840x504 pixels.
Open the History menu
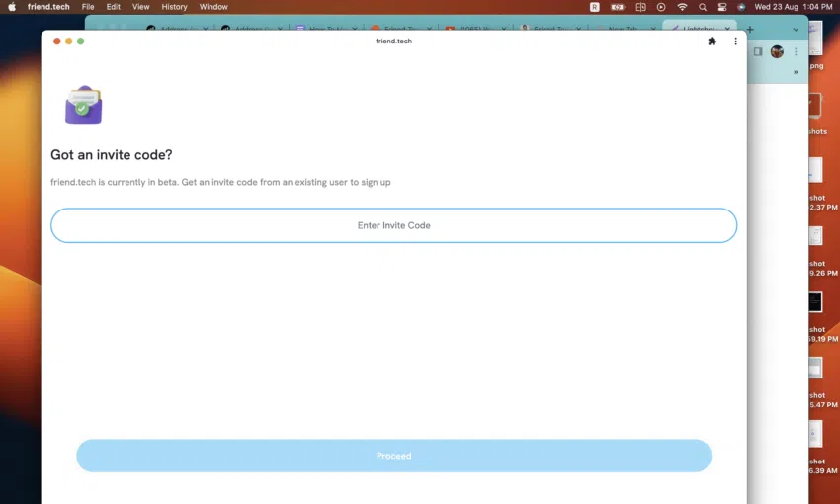[174, 7]
